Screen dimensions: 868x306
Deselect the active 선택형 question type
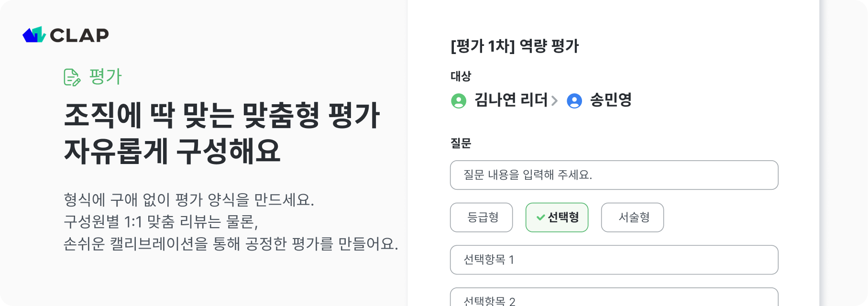(557, 217)
